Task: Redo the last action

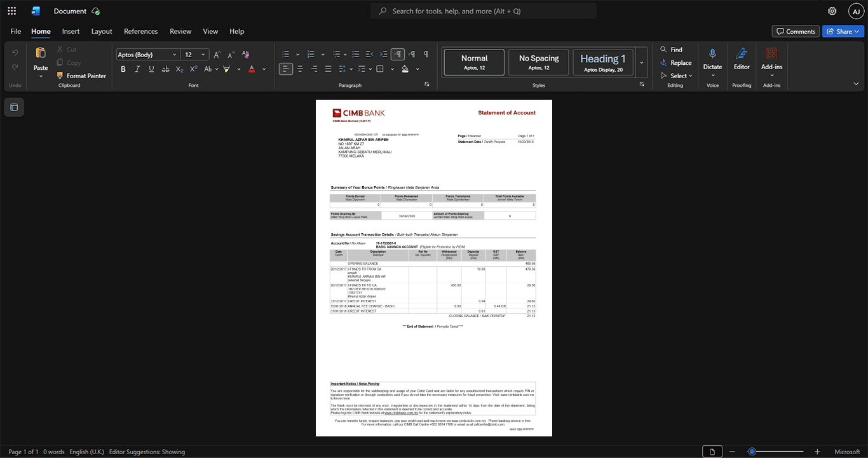Action: tap(15, 67)
